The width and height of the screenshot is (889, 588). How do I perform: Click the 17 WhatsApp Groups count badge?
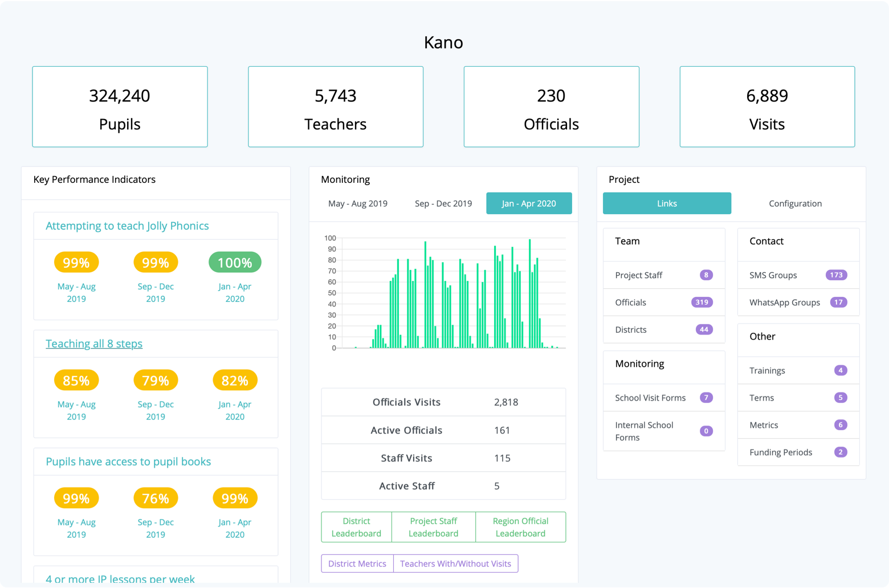click(x=838, y=303)
